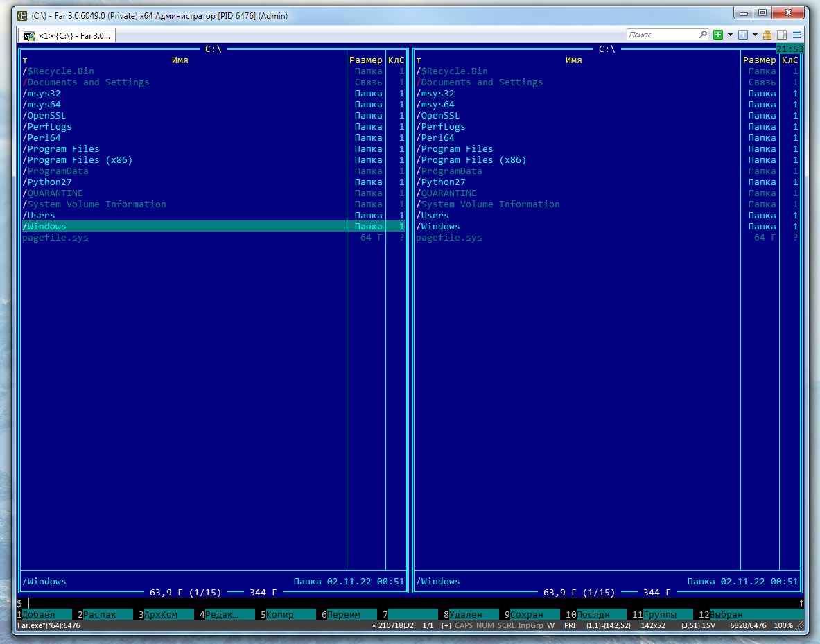This screenshot has height=644, width=820.
Task: Expand the new console dropdown arrow
Action: tap(730, 35)
